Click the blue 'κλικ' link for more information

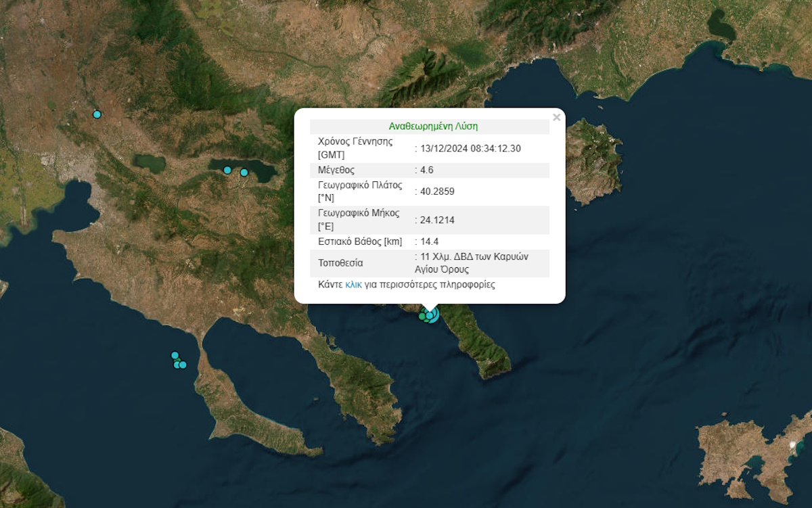(353, 285)
